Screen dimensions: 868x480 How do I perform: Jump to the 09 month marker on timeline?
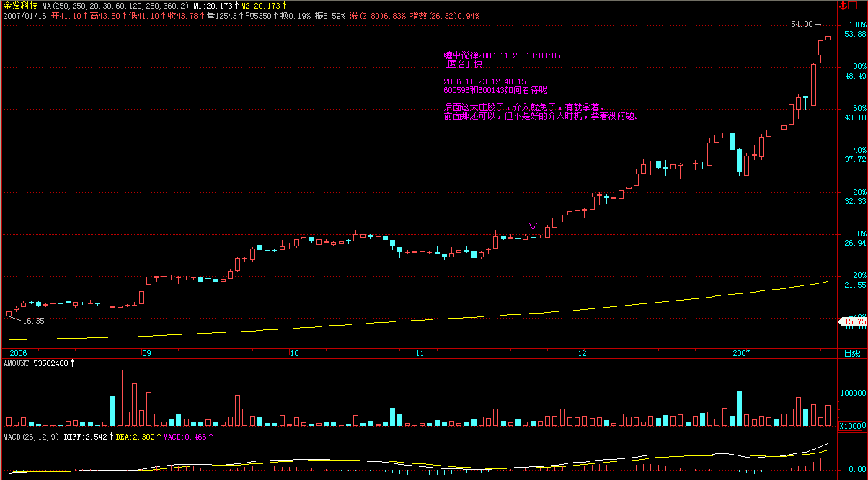pos(146,353)
